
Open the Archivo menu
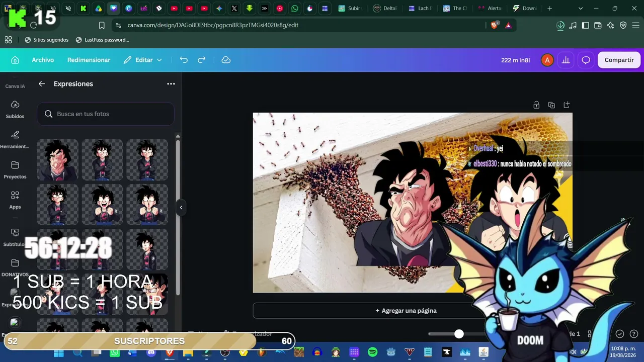click(x=43, y=60)
